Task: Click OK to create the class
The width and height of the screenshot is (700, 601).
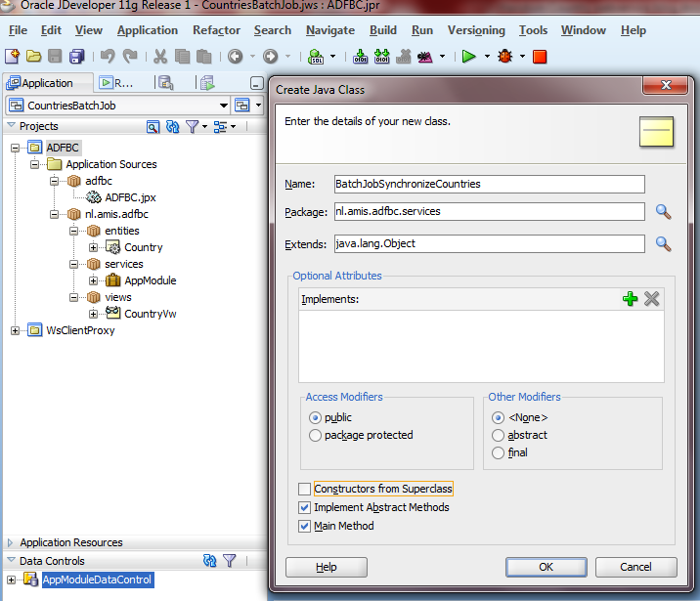Action: click(546, 567)
